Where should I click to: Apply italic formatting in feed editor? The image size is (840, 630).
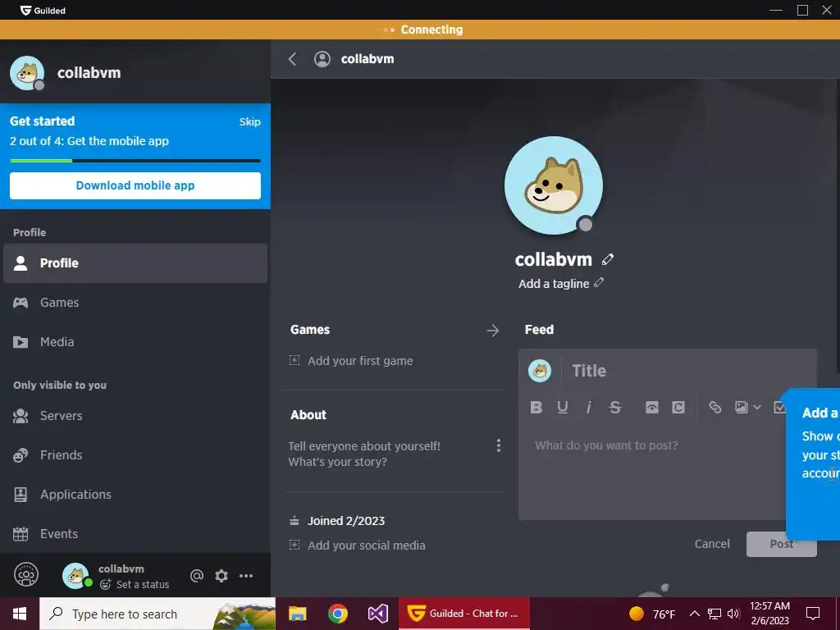[588, 408]
